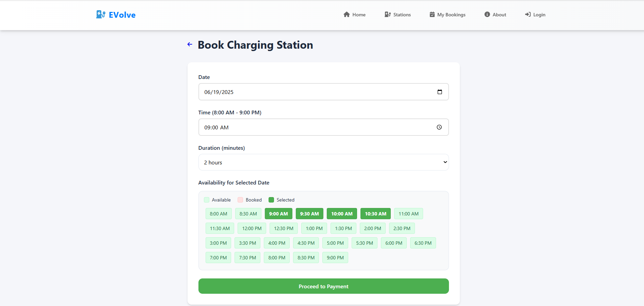This screenshot has height=306, width=644.
Task: Open the clock picker icon in Time field
Action: click(439, 127)
